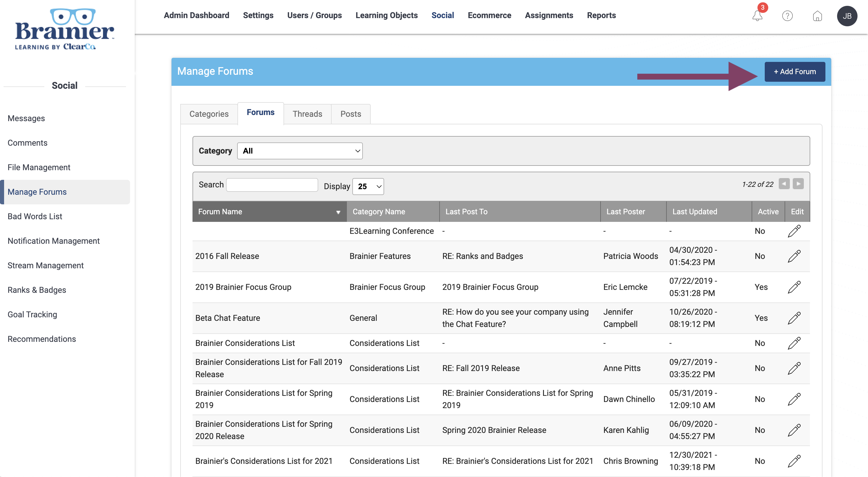The width and height of the screenshot is (868, 477).
Task: Open the Category filter dropdown
Action: (300, 151)
